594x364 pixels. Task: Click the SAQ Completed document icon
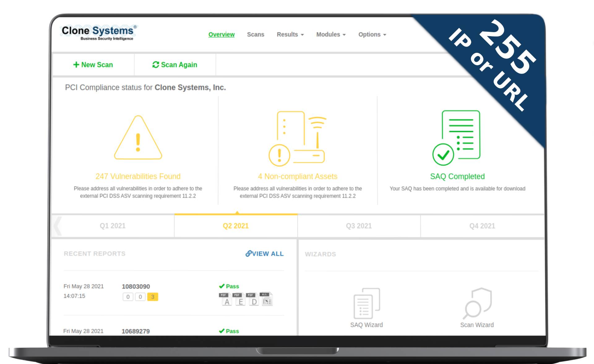click(456, 138)
